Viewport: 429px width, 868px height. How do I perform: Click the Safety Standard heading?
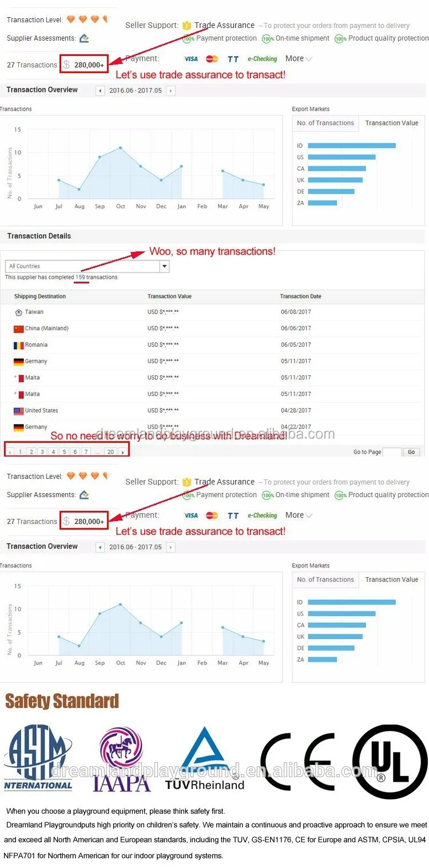[x=62, y=701]
